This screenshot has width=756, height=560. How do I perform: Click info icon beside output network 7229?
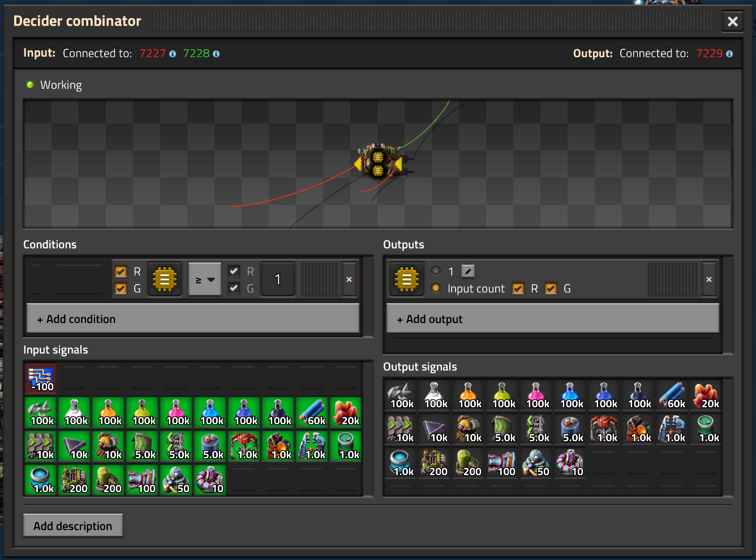(729, 54)
